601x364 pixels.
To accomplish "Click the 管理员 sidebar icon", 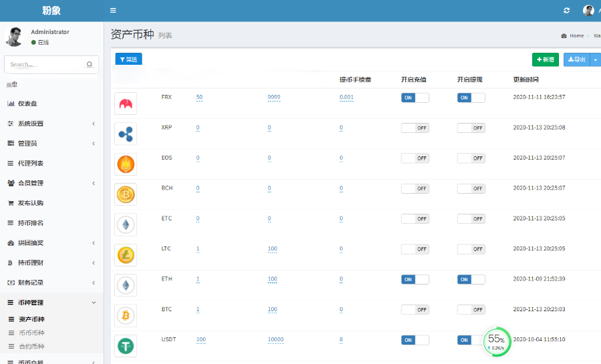I will pyautogui.click(x=11, y=144).
